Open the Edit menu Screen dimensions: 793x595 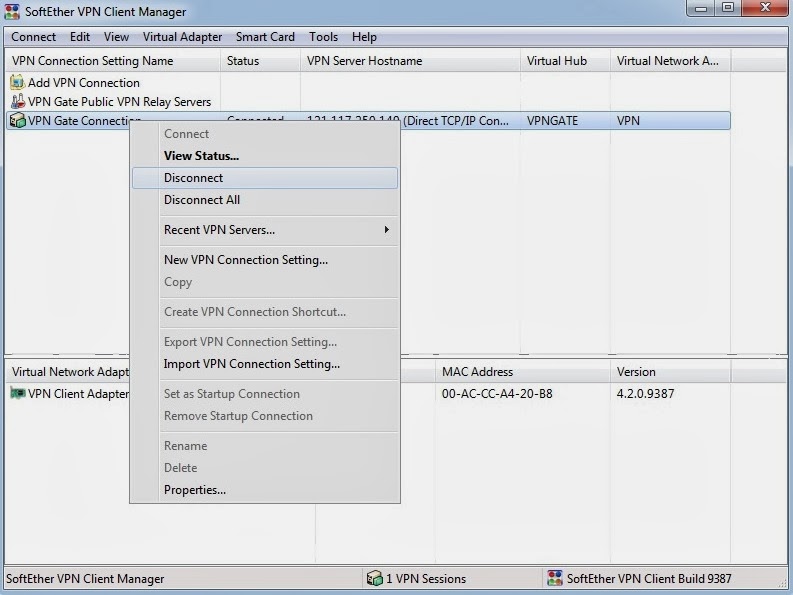80,37
